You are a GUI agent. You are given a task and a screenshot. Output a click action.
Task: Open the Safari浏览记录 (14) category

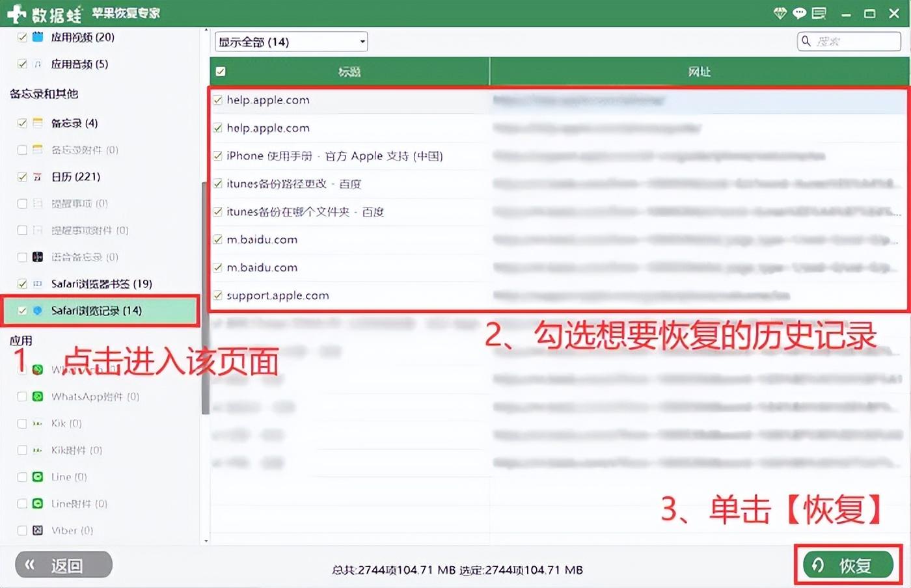(96, 311)
